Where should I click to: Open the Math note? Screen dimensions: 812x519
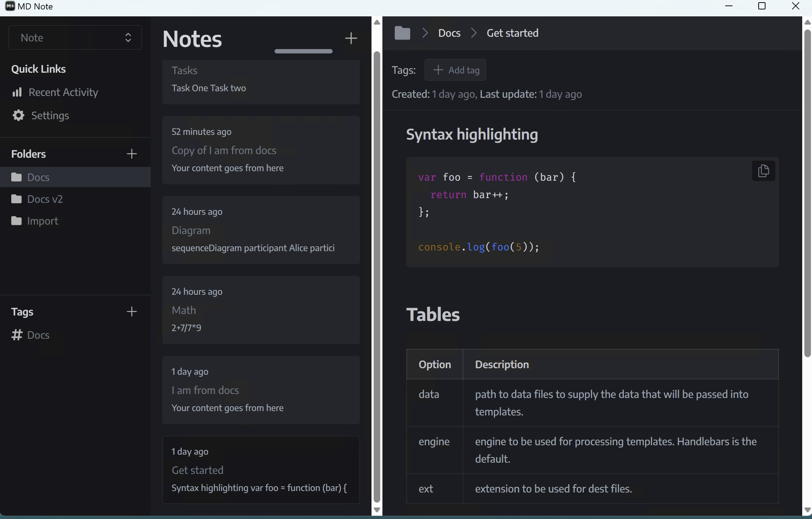(x=261, y=310)
